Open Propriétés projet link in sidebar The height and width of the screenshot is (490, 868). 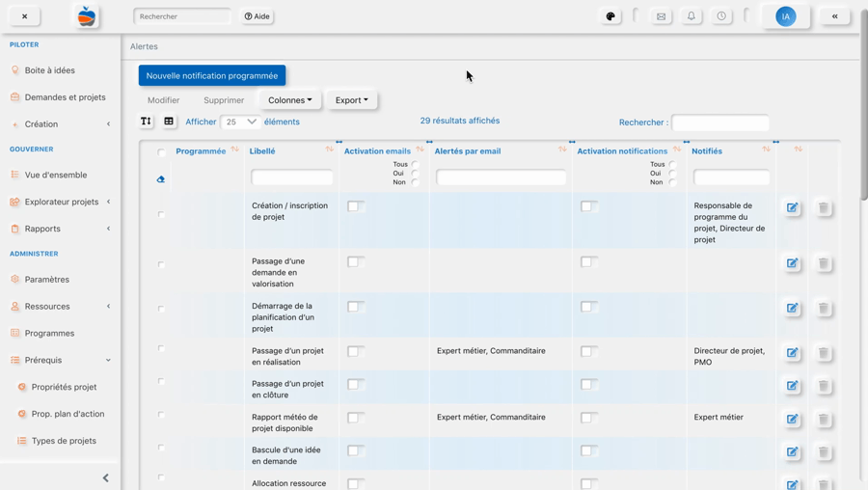64,387
